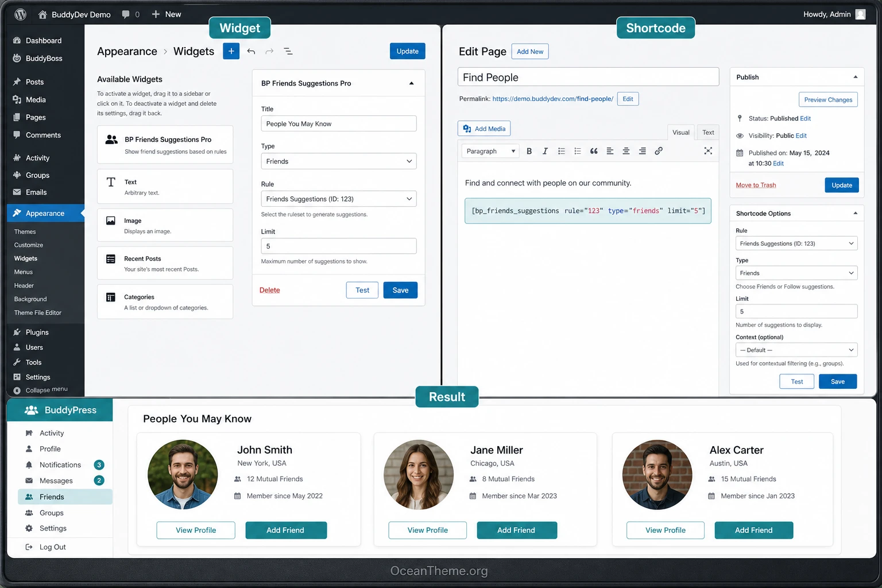The height and width of the screenshot is (588, 882).
Task: Open Notifications in BuddyPress menu
Action: click(x=60, y=465)
